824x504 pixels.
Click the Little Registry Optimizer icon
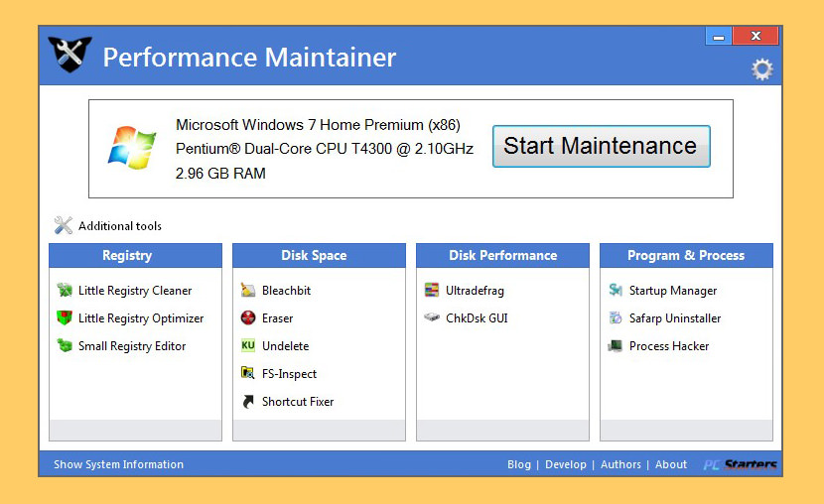pyautogui.click(x=65, y=317)
